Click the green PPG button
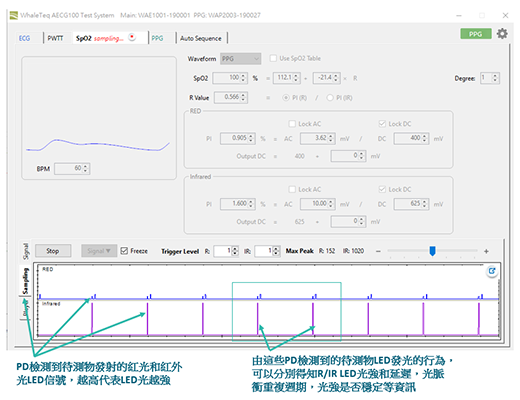Image resolution: width=520 pixels, height=400 pixels. coord(476,34)
